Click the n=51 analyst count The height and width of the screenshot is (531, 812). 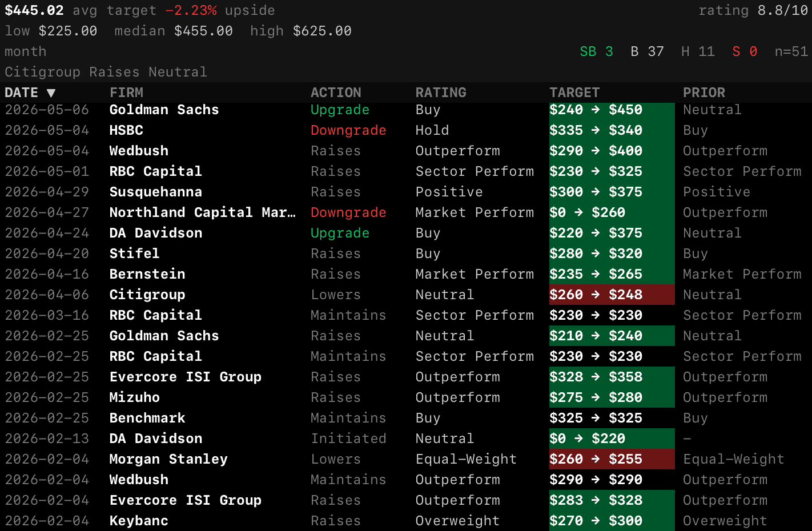pyautogui.click(x=791, y=51)
